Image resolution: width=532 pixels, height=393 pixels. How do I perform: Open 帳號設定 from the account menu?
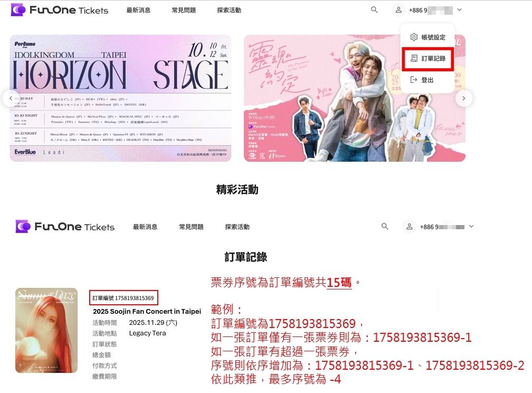[433, 38]
